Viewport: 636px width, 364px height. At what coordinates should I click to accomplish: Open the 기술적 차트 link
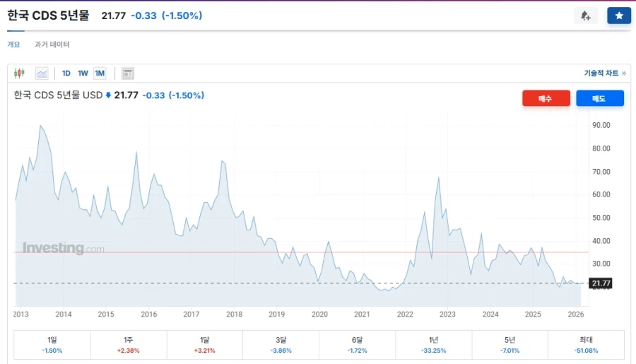[x=604, y=74]
